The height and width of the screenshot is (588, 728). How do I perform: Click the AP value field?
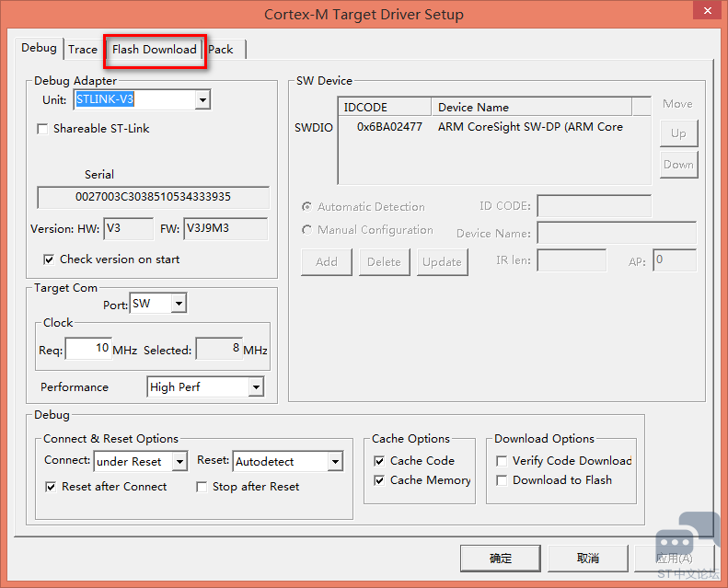click(675, 259)
